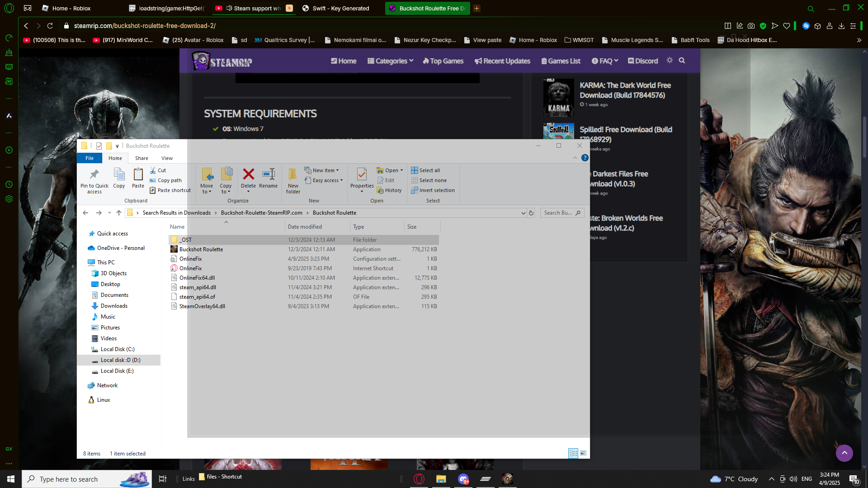
Task: Click SteamRIP search magnifier icon
Action: pos(682,61)
